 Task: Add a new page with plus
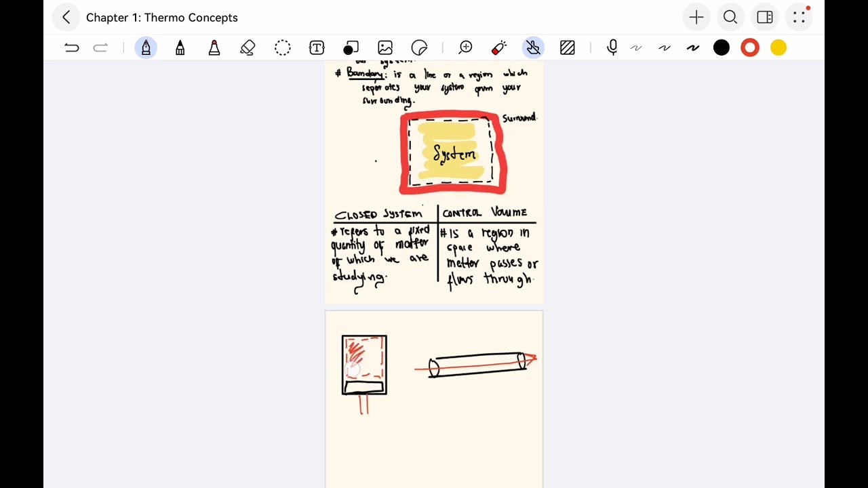(696, 18)
